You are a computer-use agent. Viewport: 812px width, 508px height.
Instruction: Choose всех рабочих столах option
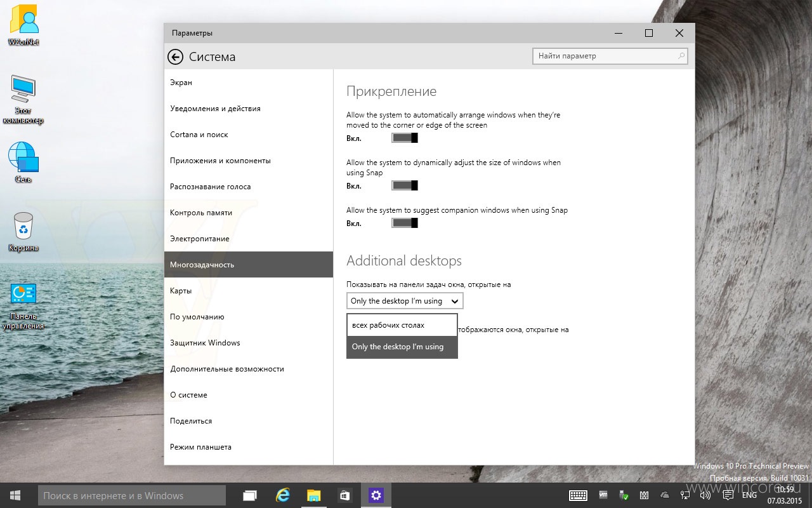point(402,325)
